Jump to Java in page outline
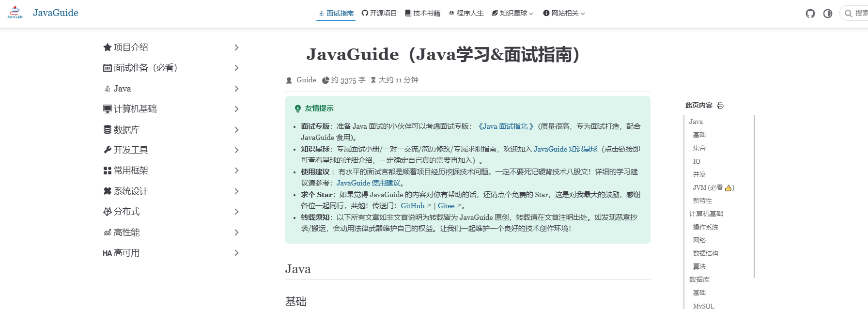Viewport: 868px width, 309px height. pos(696,122)
